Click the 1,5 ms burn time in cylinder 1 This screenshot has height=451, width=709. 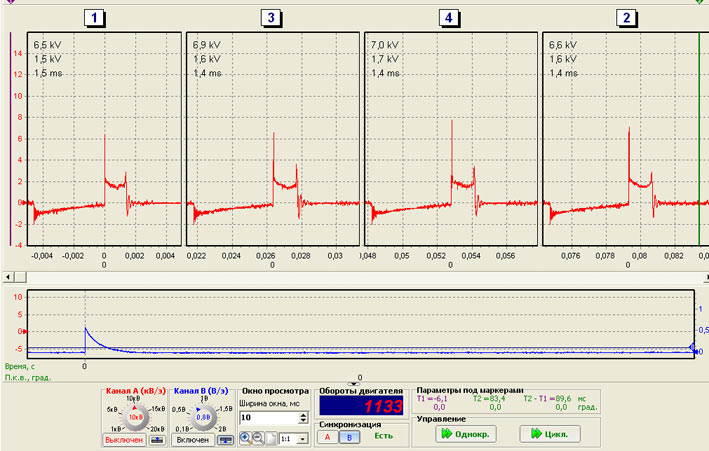pyautogui.click(x=48, y=73)
